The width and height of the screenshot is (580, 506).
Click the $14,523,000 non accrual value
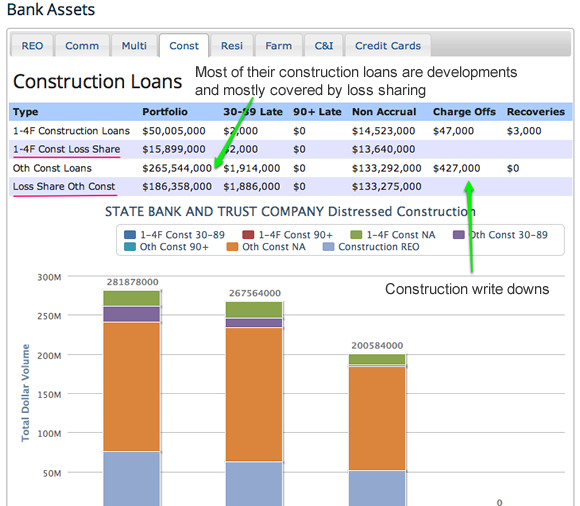[x=384, y=131]
